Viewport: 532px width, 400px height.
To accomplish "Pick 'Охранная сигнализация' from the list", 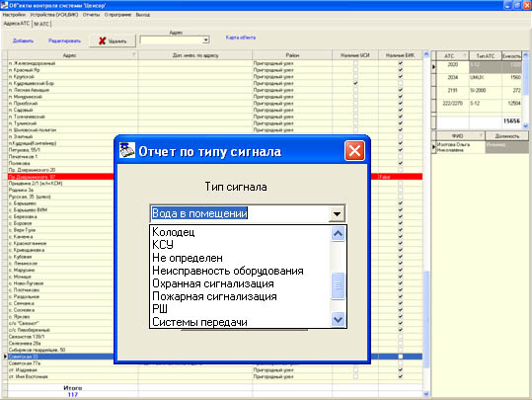I will (213, 283).
